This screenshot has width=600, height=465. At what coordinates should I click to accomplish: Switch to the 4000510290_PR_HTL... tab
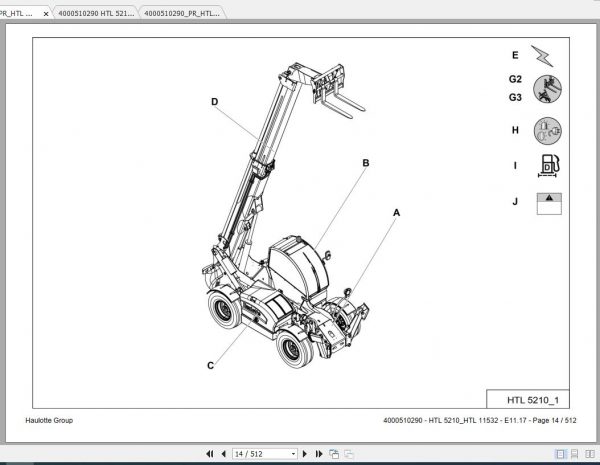(182, 13)
